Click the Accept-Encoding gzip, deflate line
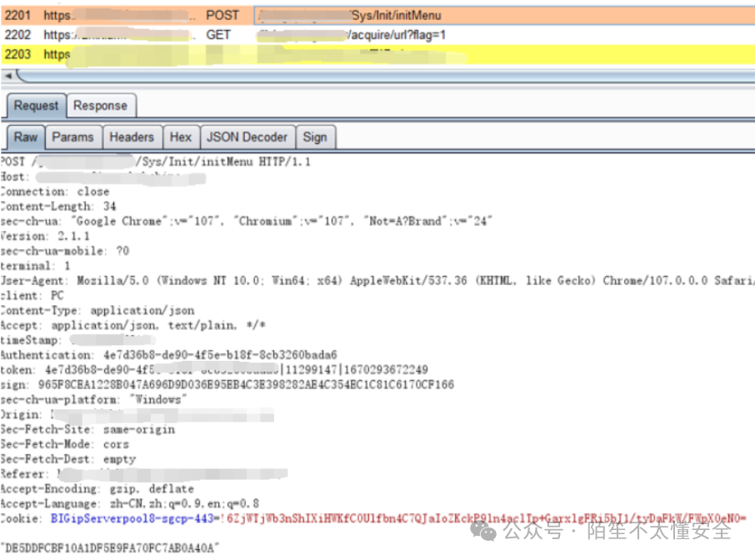Screen dimensions: 755x560 pyautogui.click(x=97, y=488)
